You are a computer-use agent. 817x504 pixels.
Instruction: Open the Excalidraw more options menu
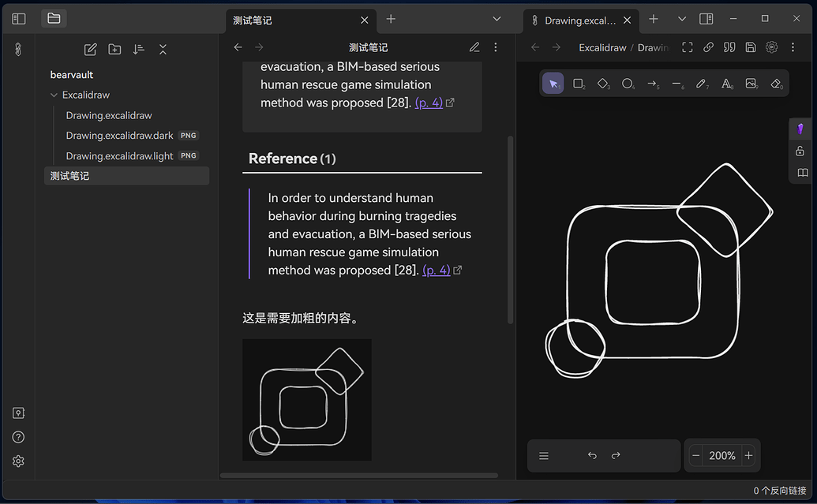(x=793, y=47)
